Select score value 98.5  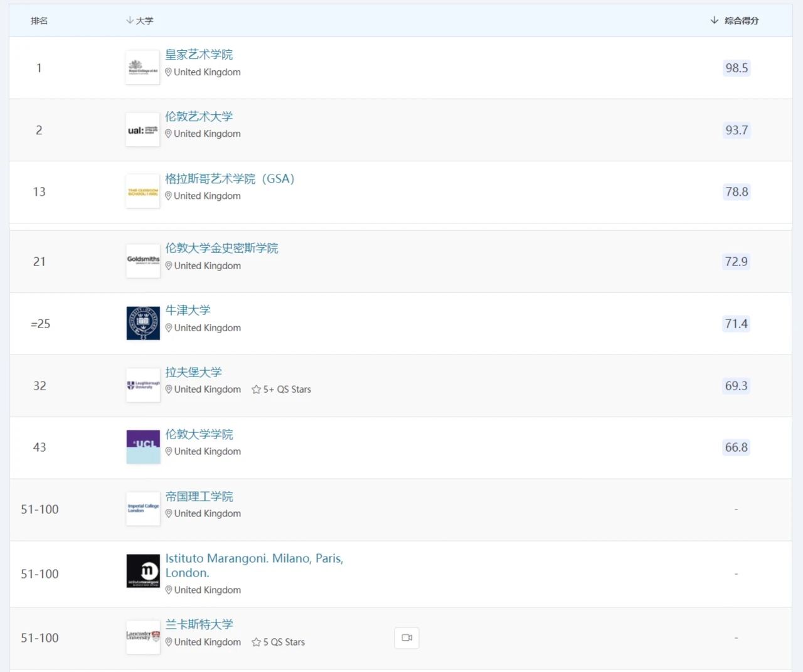(737, 68)
